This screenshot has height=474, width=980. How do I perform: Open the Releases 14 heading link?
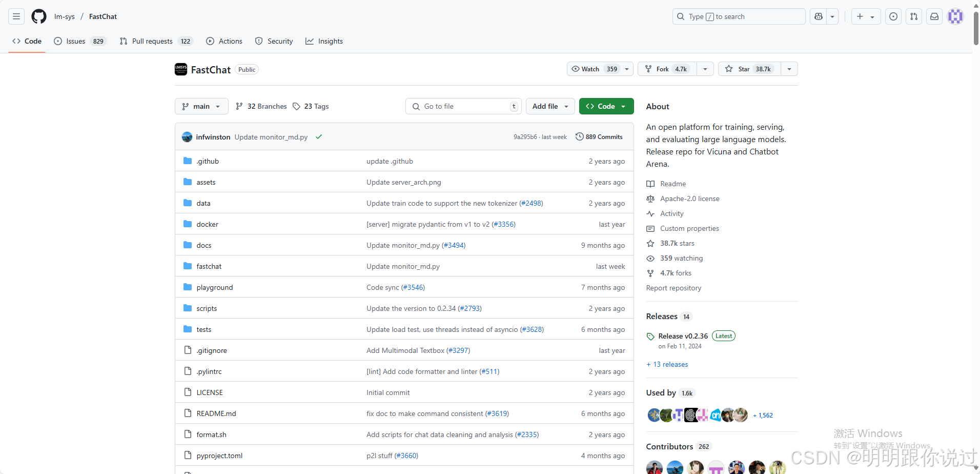point(669,317)
